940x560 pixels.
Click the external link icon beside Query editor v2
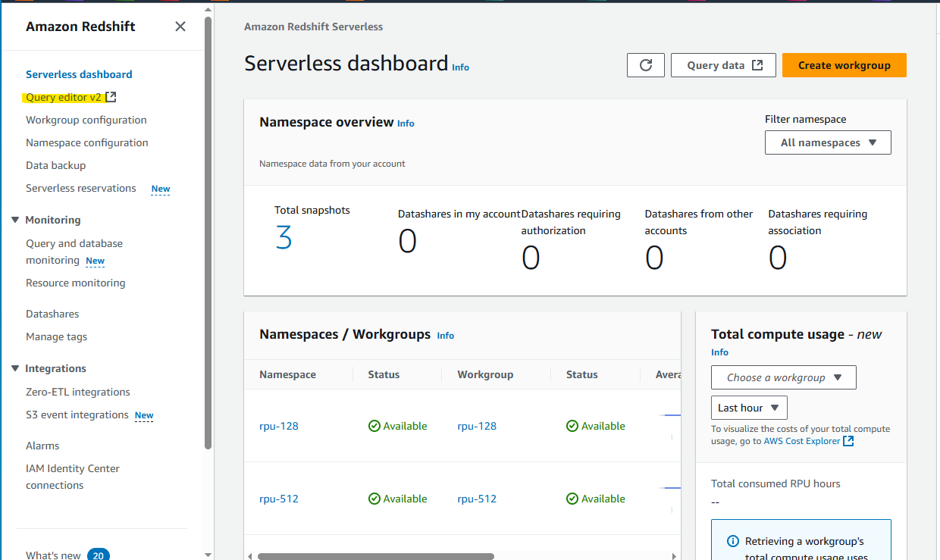pyautogui.click(x=111, y=97)
